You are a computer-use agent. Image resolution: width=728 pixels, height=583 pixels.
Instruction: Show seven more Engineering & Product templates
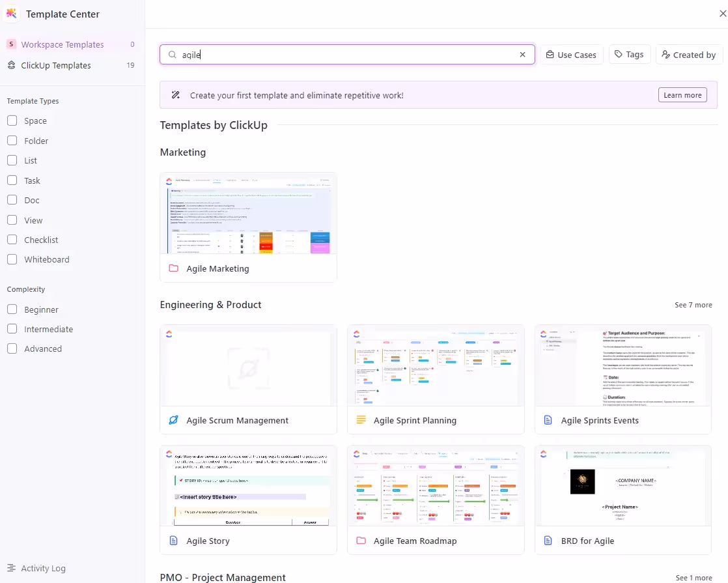pos(693,304)
